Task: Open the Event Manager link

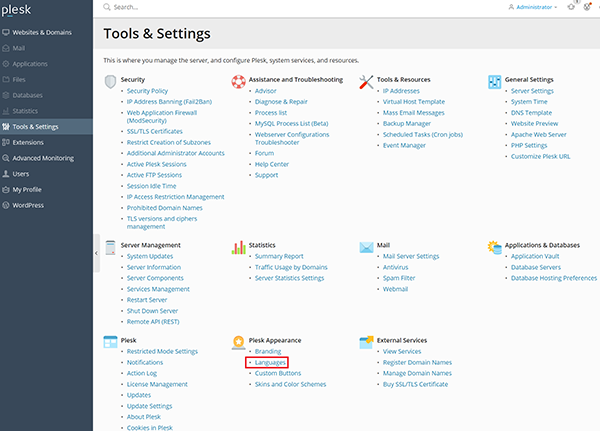Action: tap(404, 145)
